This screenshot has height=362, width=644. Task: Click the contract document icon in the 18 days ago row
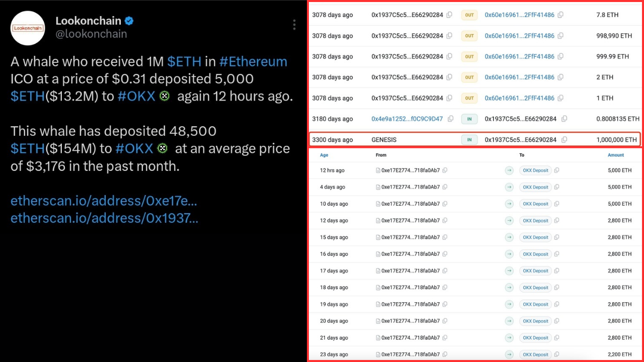(378, 288)
